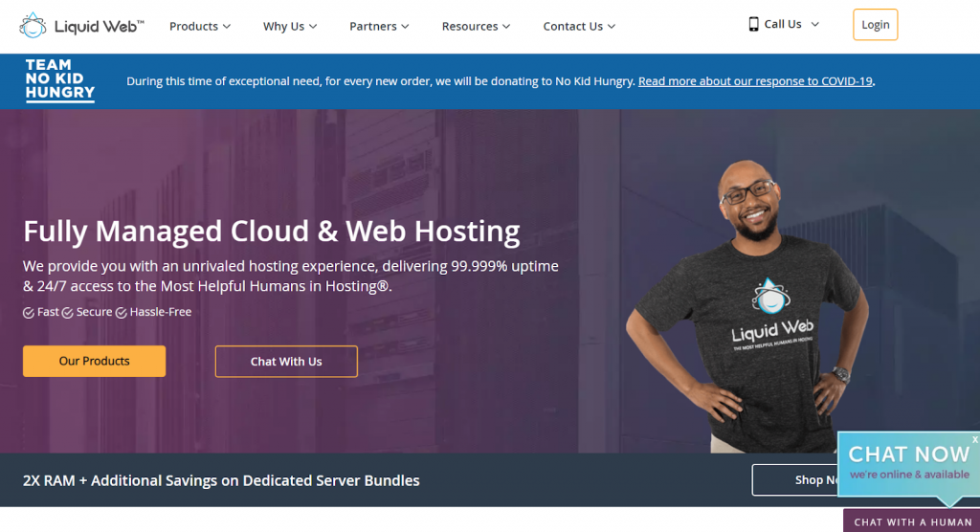
Task: Click the Shop Now button
Action: pyautogui.click(x=795, y=480)
